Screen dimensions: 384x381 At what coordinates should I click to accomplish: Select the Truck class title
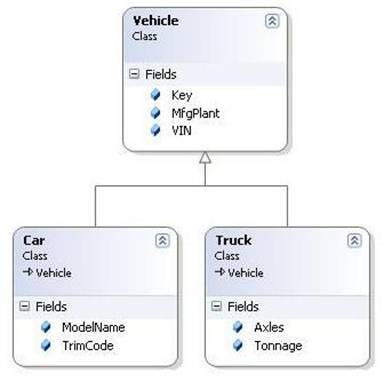tap(233, 240)
